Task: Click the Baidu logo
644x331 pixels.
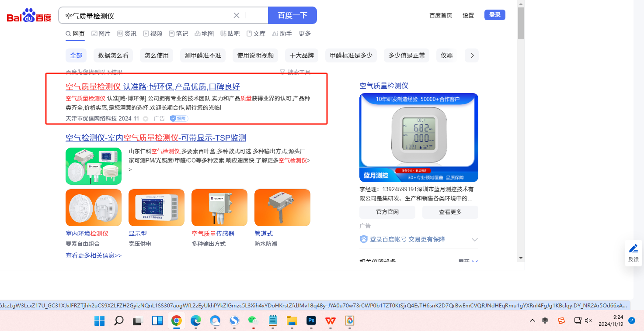Action: click(x=29, y=16)
